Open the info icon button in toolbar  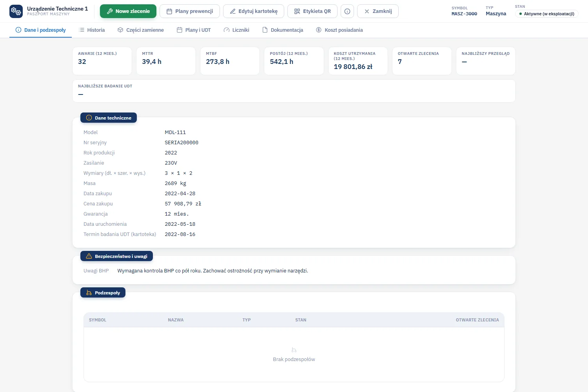[347, 11]
